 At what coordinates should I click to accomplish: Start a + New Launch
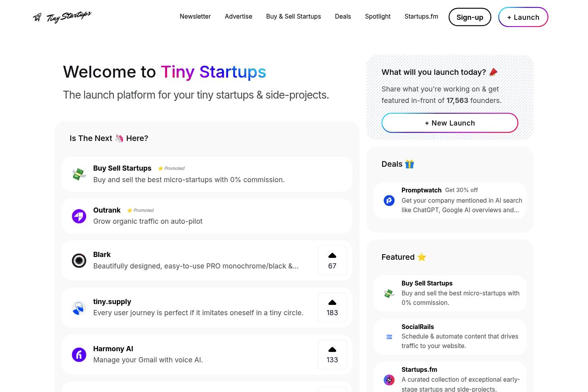tap(450, 123)
